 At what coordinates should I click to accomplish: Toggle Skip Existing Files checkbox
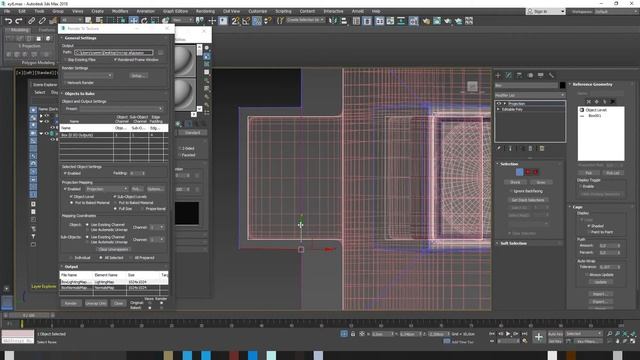[x=65, y=60]
